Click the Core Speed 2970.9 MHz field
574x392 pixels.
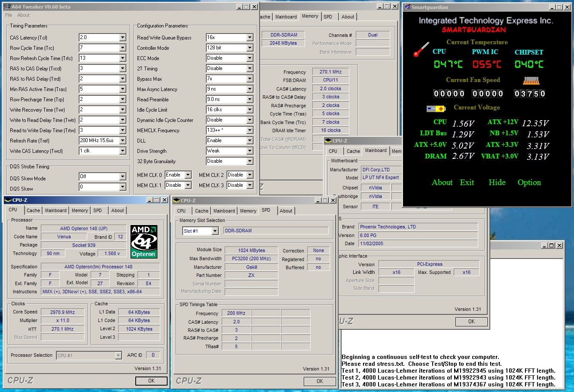click(x=63, y=312)
